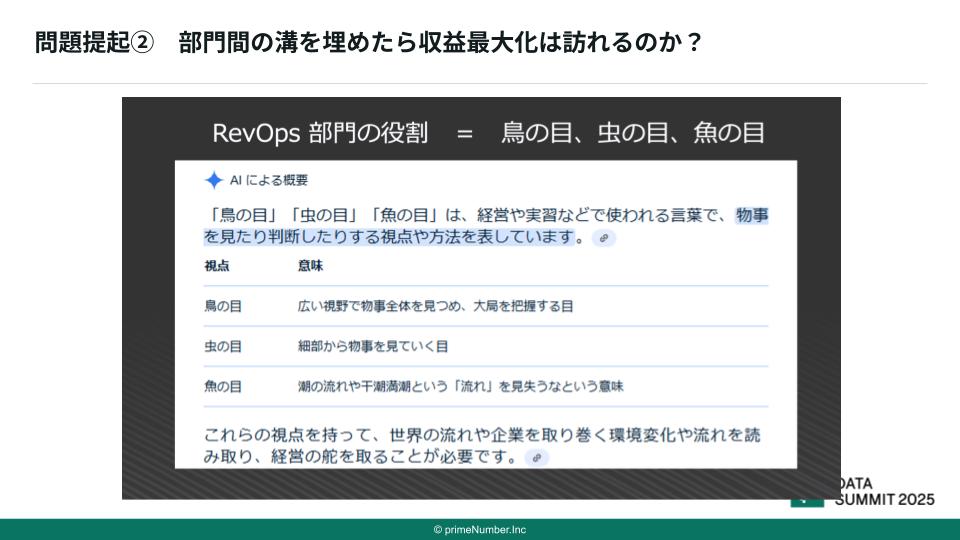The height and width of the screenshot is (540, 960).
Task: Select the 鳥の目 row label in table
Action: 223,306
